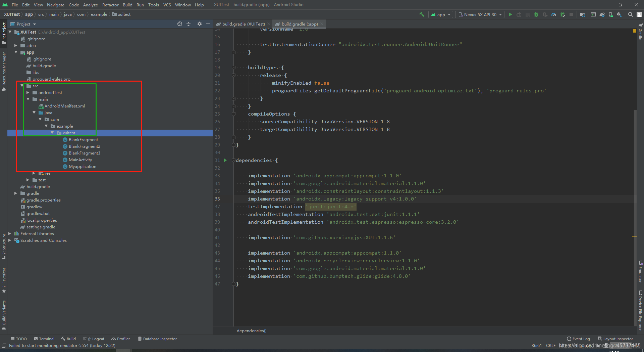The image size is (644, 352).
Task: Open the AVD Manager icon
Action: [611, 14]
